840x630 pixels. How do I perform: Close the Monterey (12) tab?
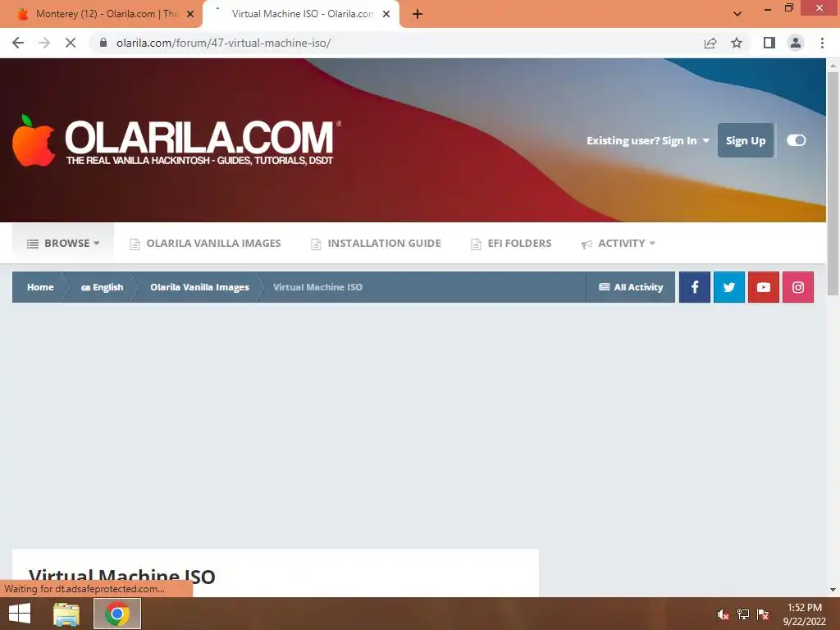190,14
